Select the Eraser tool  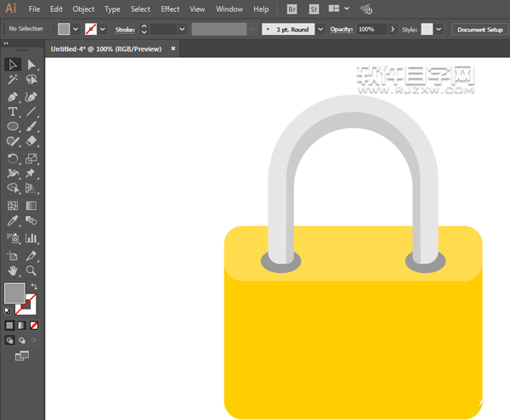tap(31, 141)
